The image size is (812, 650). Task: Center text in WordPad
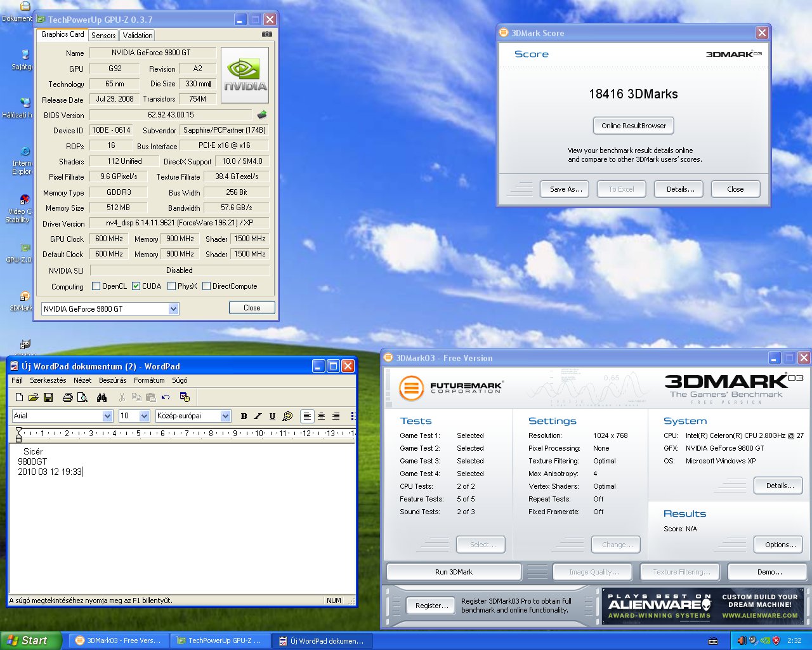click(321, 416)
